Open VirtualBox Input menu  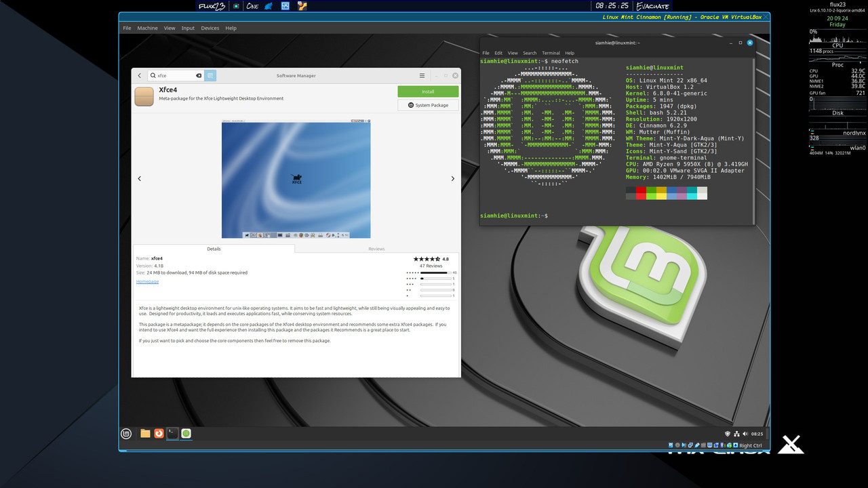point(188,28)
